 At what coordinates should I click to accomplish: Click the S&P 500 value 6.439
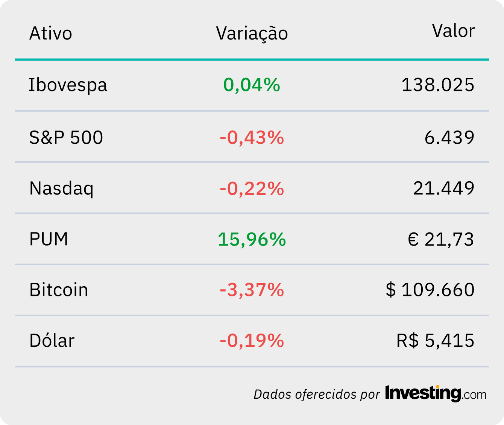click(449, 138)
